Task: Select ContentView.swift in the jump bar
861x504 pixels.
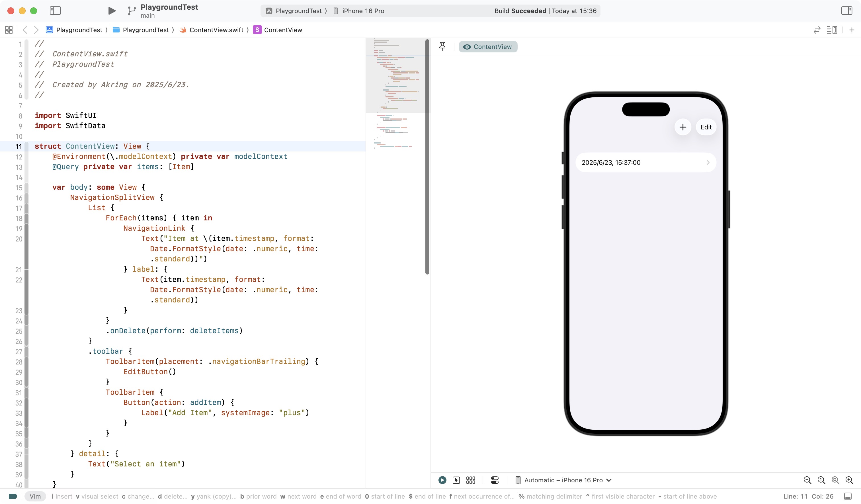Action: click(x=212, y=30)
